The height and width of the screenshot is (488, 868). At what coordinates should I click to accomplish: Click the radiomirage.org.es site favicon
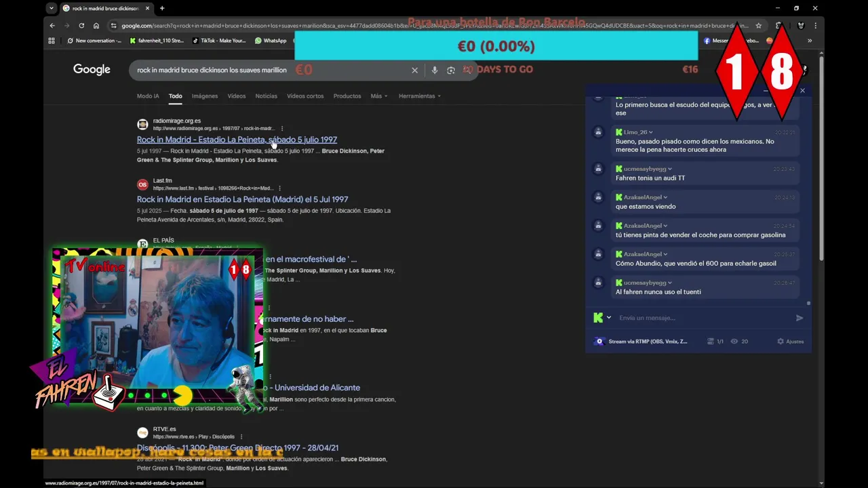[x=142, y=124]
